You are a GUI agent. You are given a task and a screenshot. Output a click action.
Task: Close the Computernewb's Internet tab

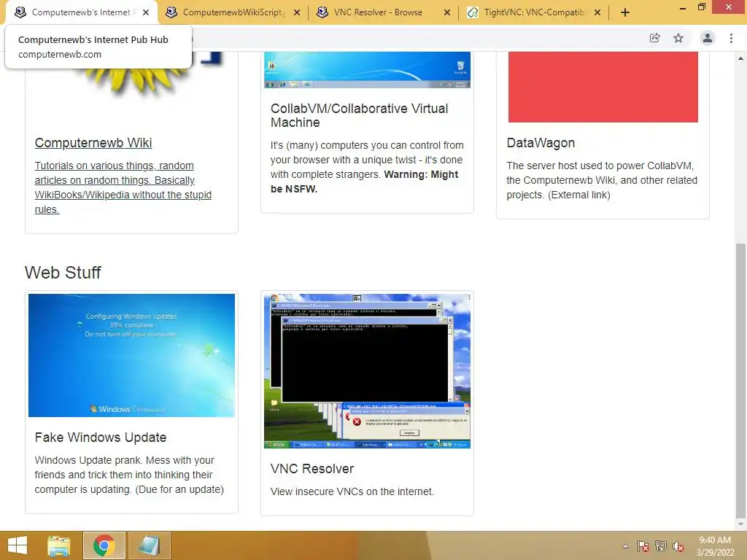click(146, 12)
